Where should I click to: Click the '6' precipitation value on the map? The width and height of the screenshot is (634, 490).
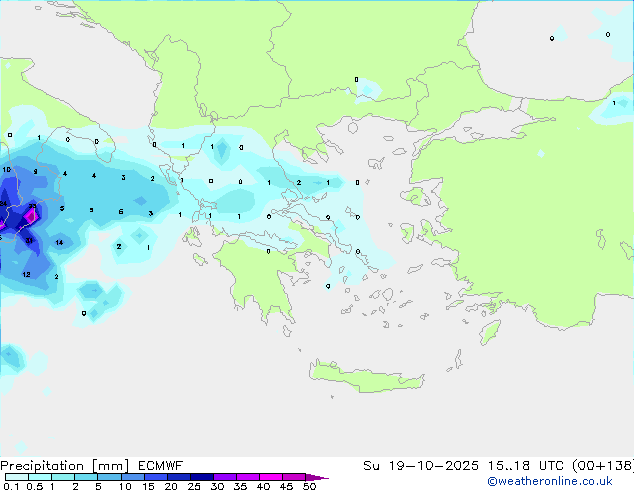click(121, 212)
